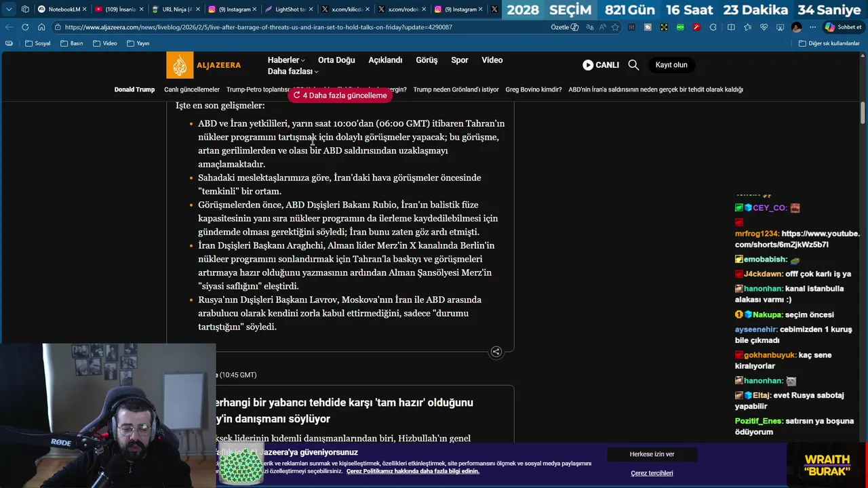868x488 pixels.
Task: Open the Sosyal bookmarks folder
Action: point(38,43)
